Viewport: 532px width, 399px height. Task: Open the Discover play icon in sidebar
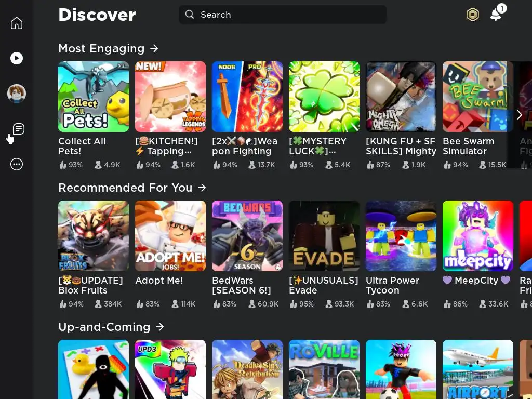coord(17,58)
